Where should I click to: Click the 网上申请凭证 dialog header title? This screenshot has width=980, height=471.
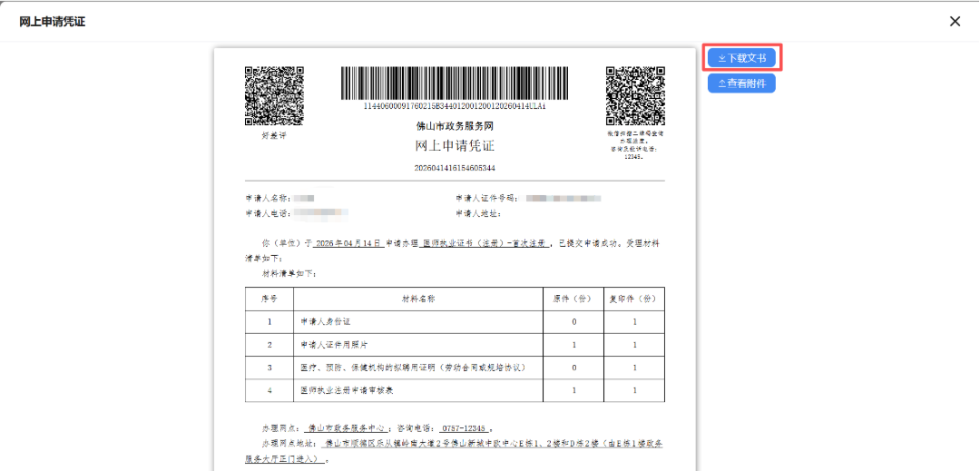click(53, 22)
